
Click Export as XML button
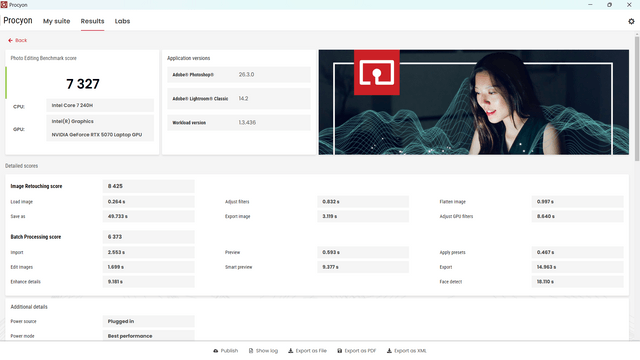click(x=407, y=351)
